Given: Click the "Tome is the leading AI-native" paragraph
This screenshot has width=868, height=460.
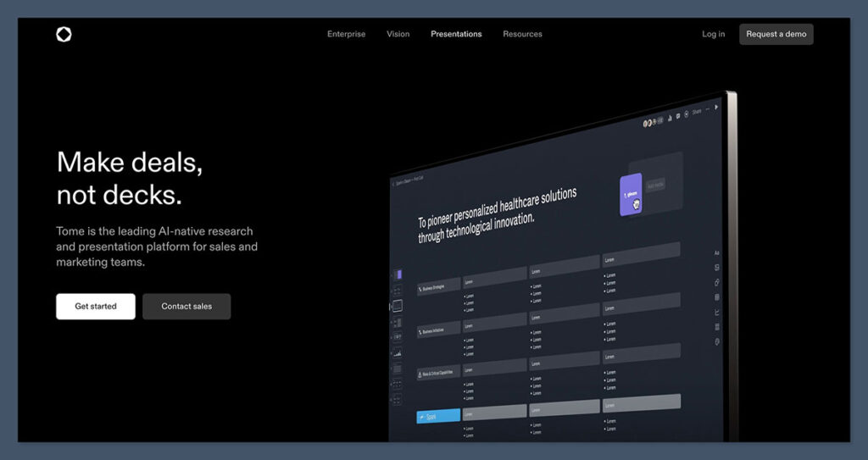Looking at the screenshot, I should pyautogui.click(x=157, y=247).
